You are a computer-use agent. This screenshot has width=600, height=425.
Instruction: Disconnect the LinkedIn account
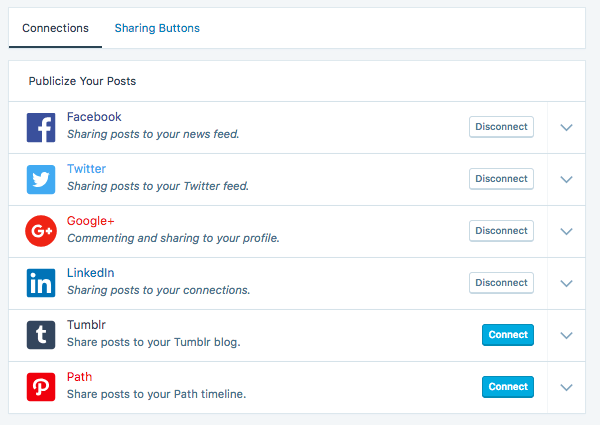tap(501, 283)
